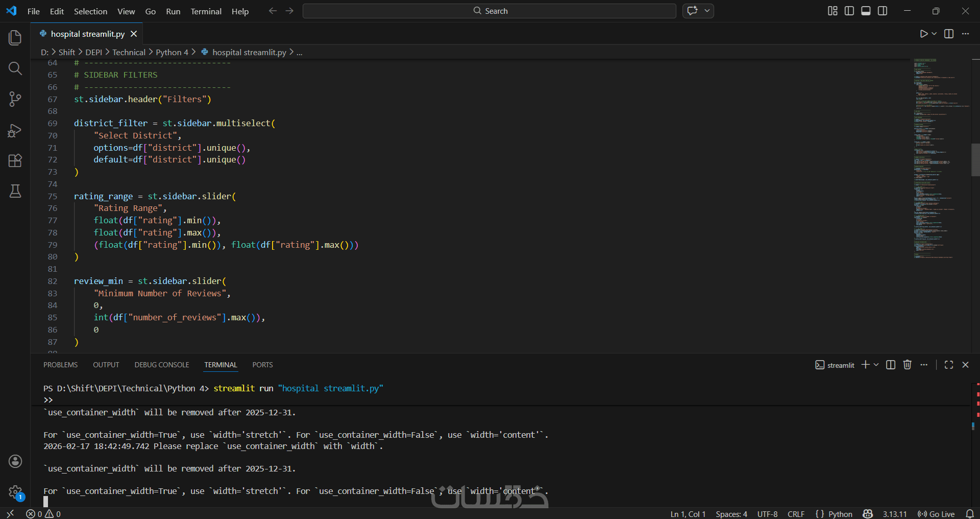The height and width of the screenshot is (519, 980).
Task: Toggle the bottom panel visibility
Action: (x=866, y=11)
